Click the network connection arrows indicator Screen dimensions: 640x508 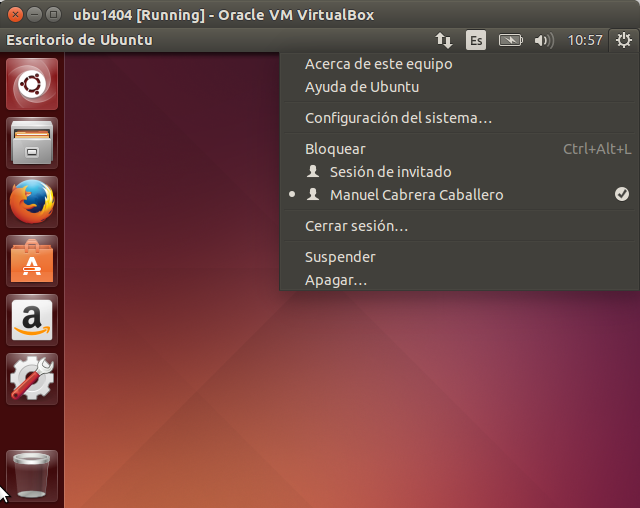point(444,40)
